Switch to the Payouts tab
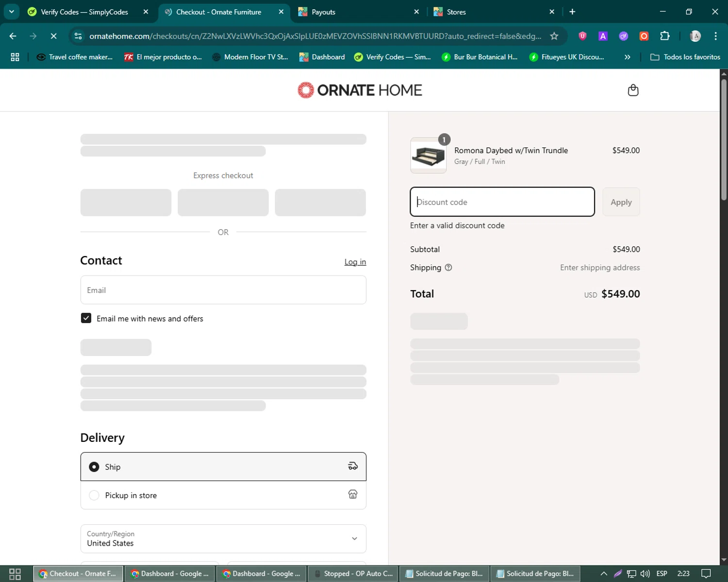This screenshot has height=582, width=728. click(359, 12)
